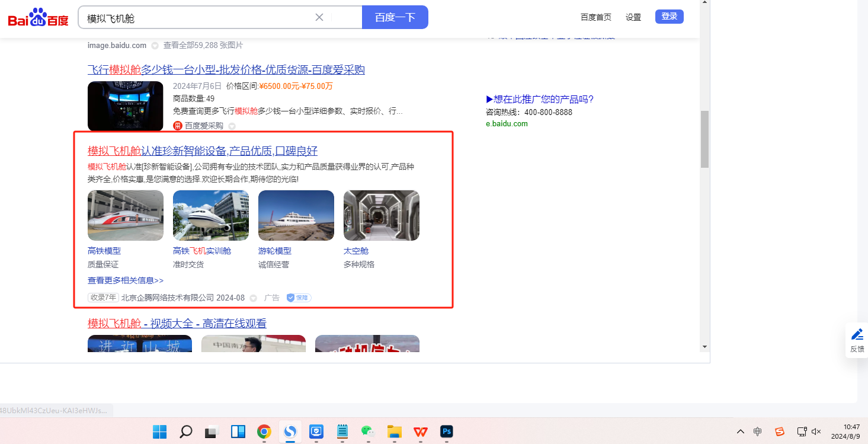Click the page's vertical scrollbar thumb
868x444 pixels.
point(704,139)
